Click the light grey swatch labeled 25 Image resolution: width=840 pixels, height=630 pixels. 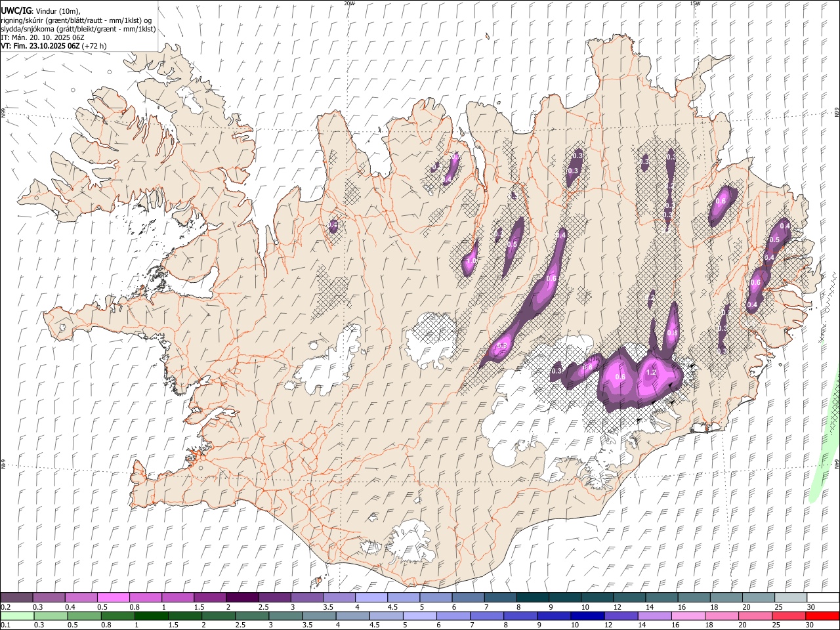[x=791, y=598]
